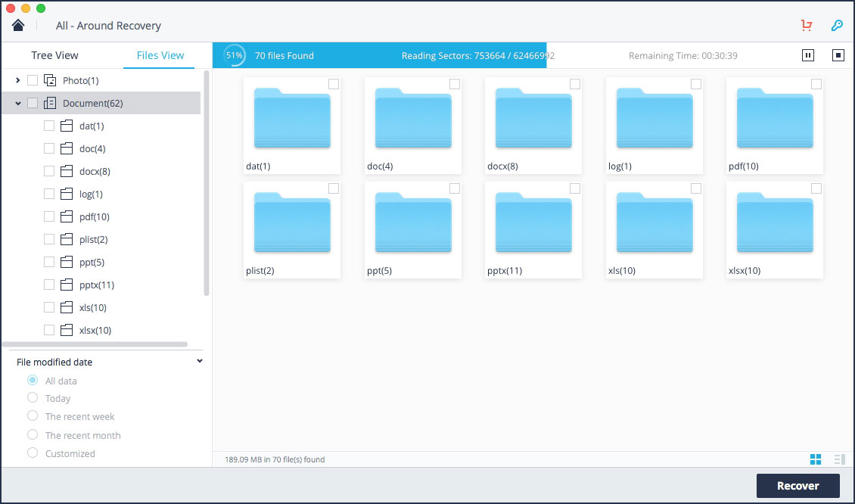855x504 pixels.
Task: Click the docx file type icon in sidebar
Action: click(x=67, y=171)
